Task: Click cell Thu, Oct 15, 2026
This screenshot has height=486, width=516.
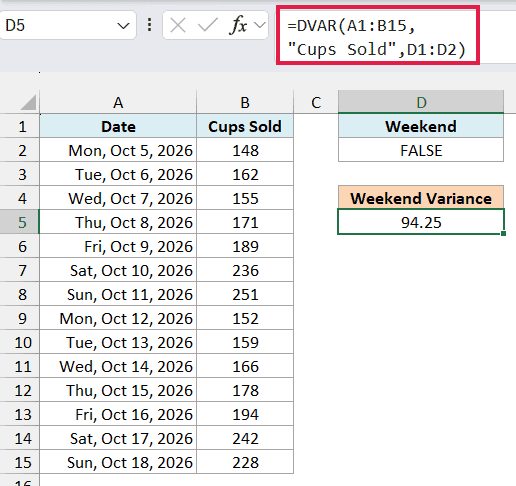Action: (118, 390)
